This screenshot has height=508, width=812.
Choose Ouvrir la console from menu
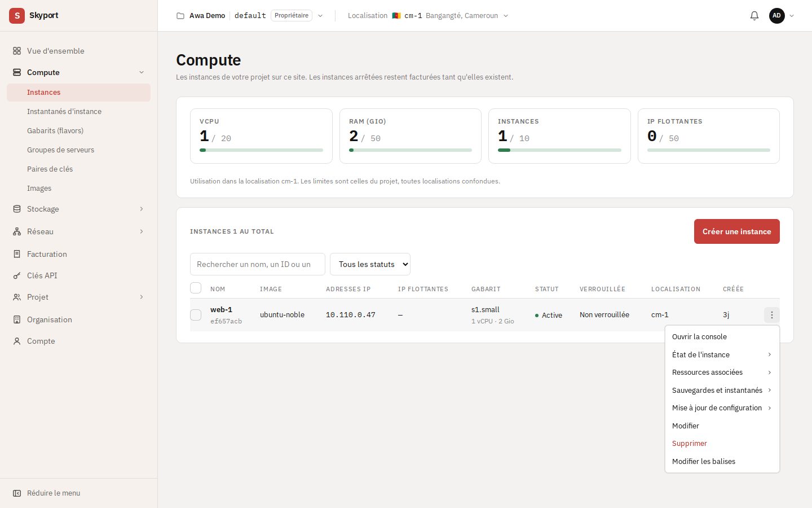pos(722,336)
